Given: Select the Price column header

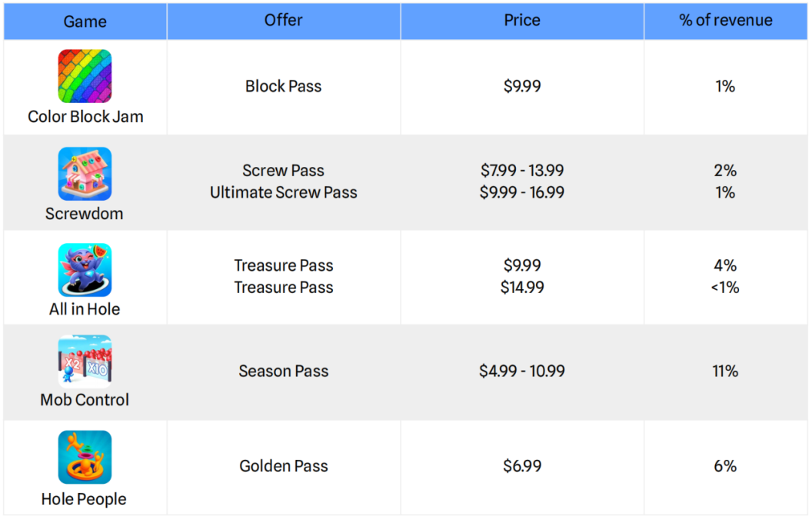Looking at the screenshot, I should point(522,20).
